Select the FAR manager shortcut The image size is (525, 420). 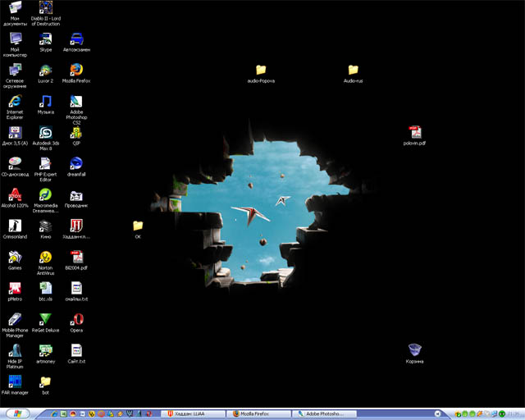click(15, 381)
